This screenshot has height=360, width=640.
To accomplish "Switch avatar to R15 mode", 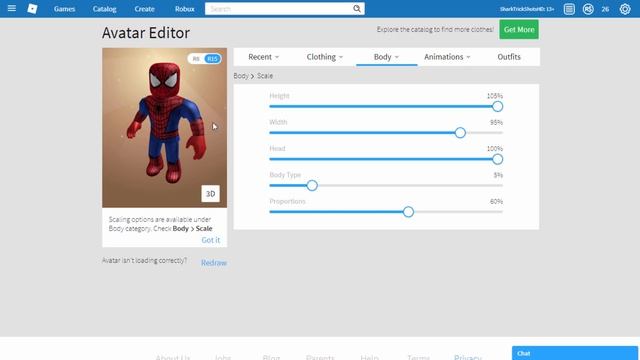I will coord(212,59).
